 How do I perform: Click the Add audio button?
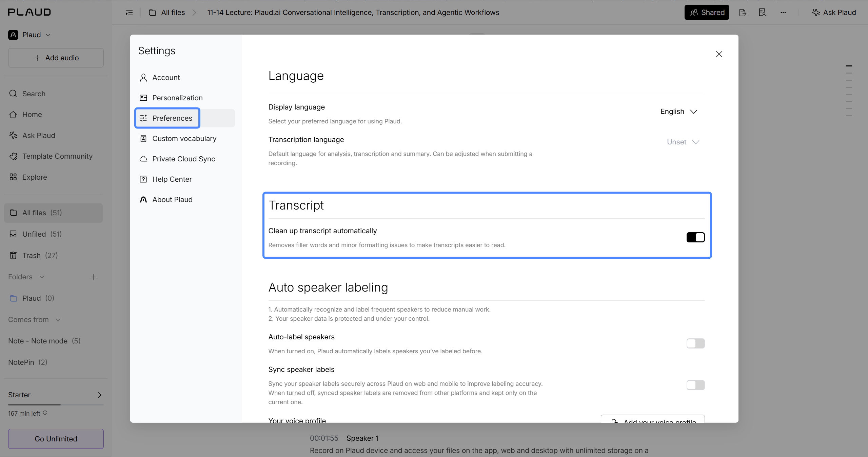(x=56, y=58)
